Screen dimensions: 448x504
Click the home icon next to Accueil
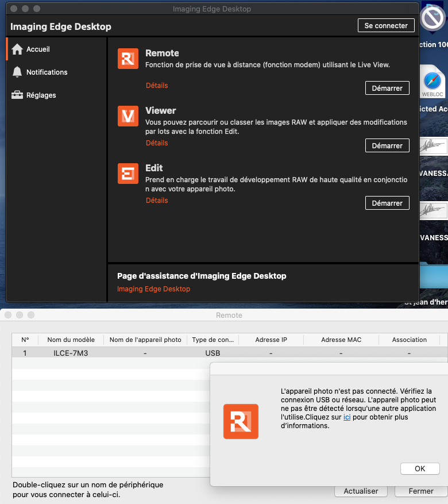click(17, 49)
